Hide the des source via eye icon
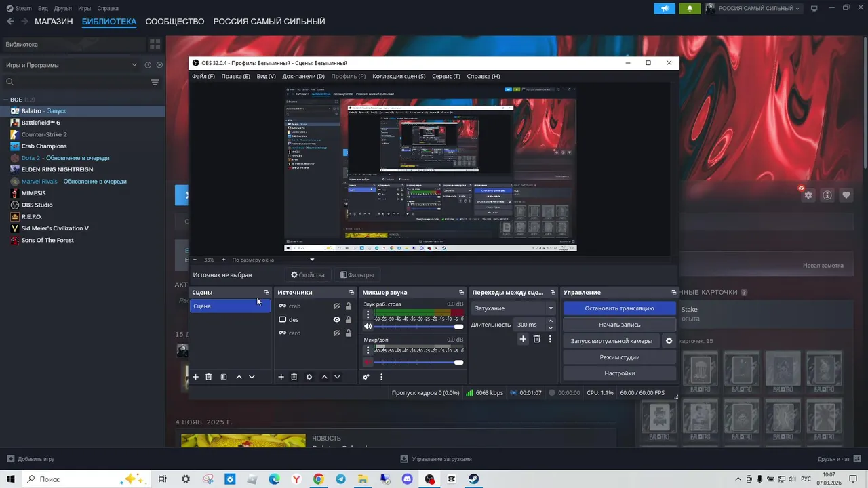This screenshot has width=868, height=488. [336, 320]
